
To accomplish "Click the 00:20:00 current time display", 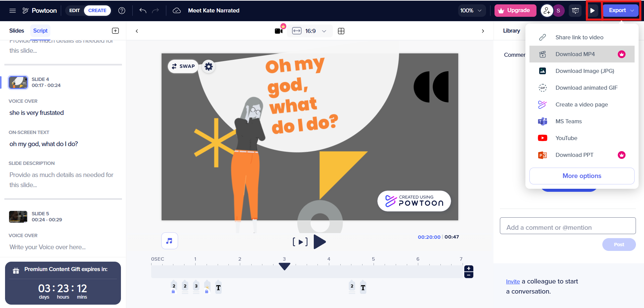I will coord(429,237).
